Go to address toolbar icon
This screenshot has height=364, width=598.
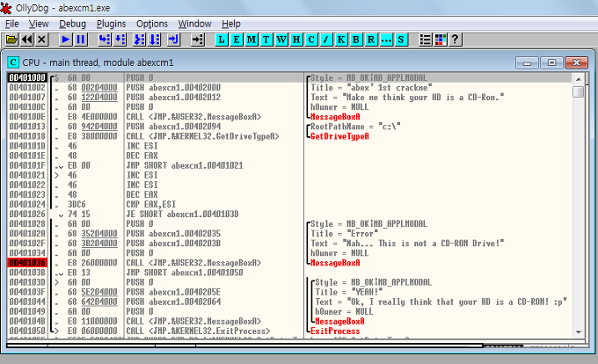(x=198, y=40)
